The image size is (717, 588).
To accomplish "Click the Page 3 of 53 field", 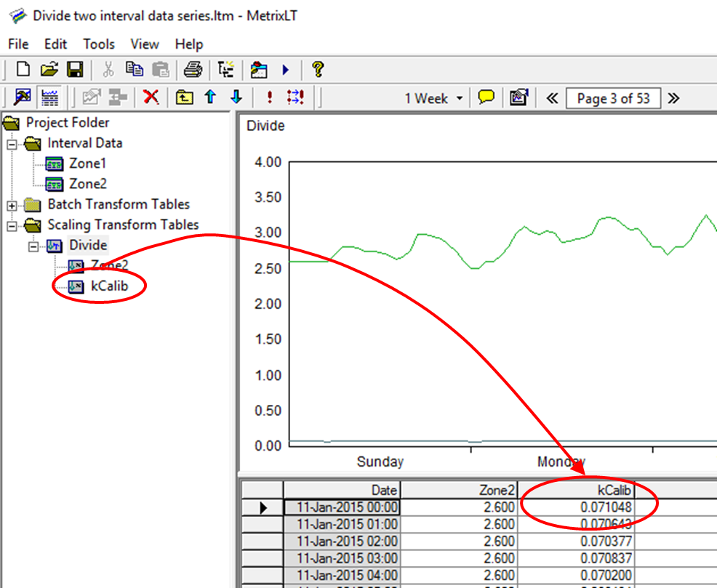I will tap(613, 98).
